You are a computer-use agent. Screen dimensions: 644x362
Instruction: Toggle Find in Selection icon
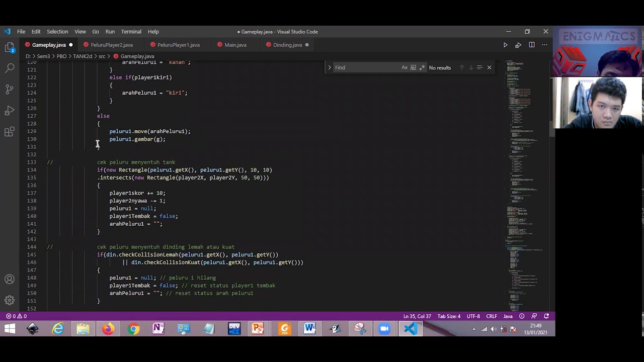tap(479, 67)
